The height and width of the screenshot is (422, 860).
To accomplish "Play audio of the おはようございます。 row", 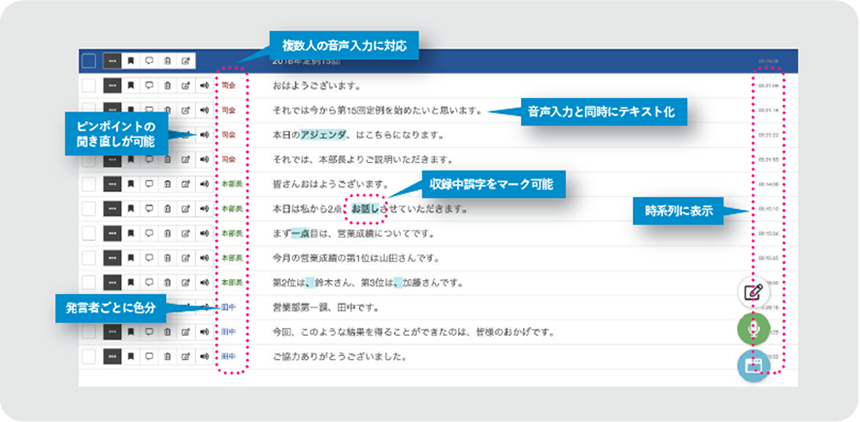I will (x=204, y=86).
